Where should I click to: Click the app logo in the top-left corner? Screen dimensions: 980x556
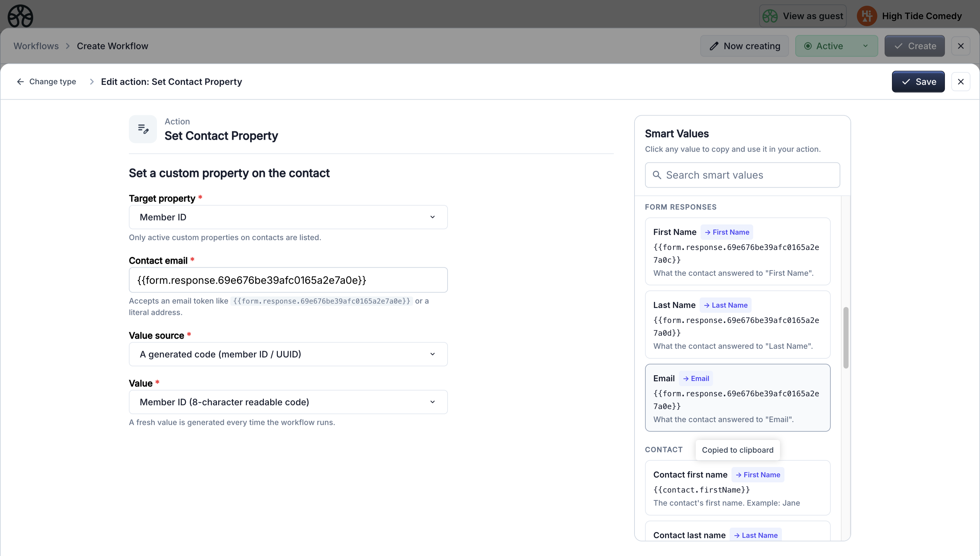tap(20, 16)
